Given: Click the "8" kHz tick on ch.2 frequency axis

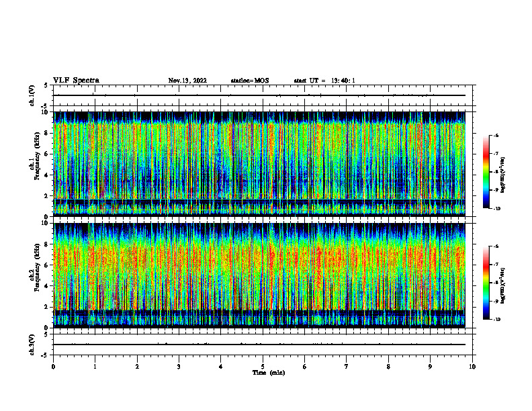Looking at the screenshot, I should coord(47,244).
